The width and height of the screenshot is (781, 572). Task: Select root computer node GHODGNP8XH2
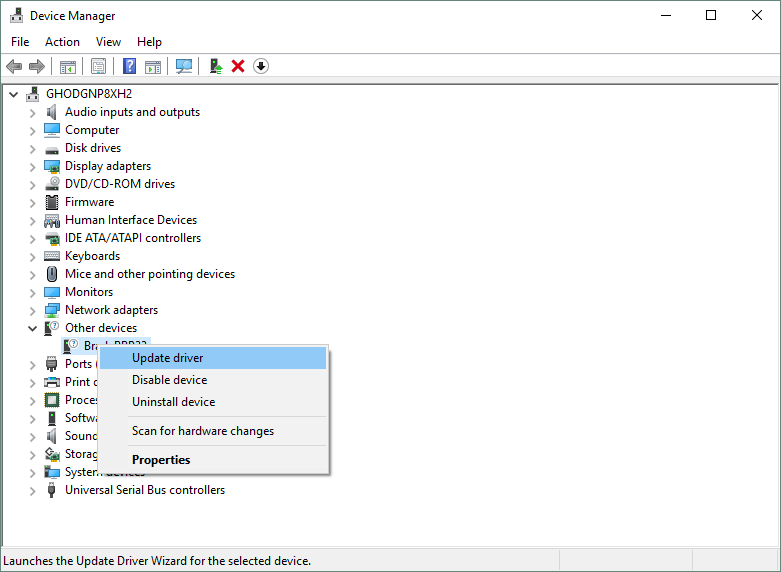pyautogui.click(x=88, y=93)
